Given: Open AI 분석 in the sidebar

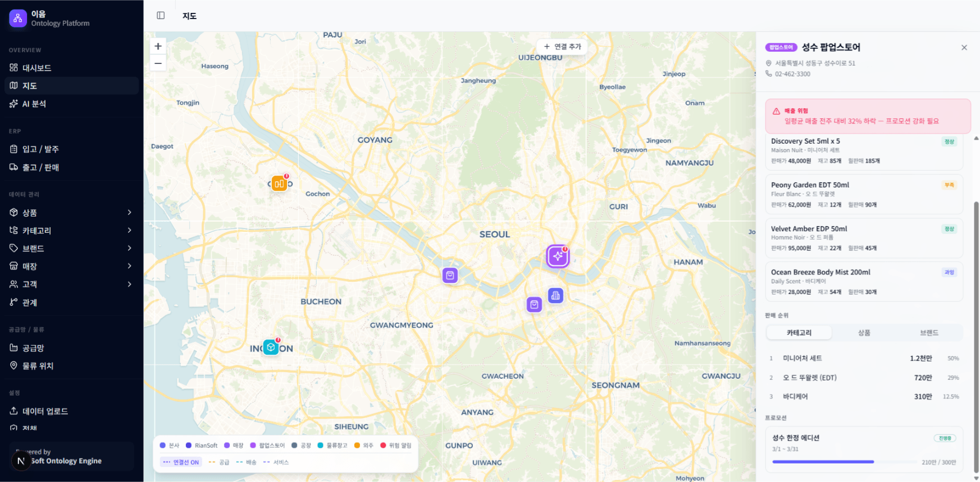Looking at the screenshot, I should pyautogui.click(x=72, y=104).
